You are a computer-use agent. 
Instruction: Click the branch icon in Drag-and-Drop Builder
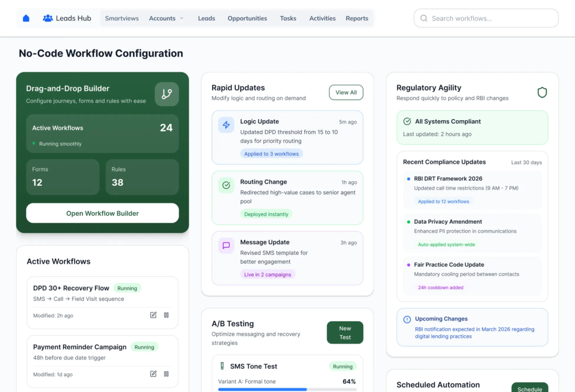(167, 94)
